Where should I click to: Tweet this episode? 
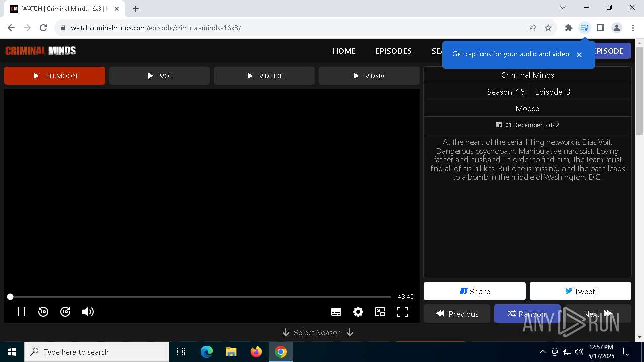point(581,291)
